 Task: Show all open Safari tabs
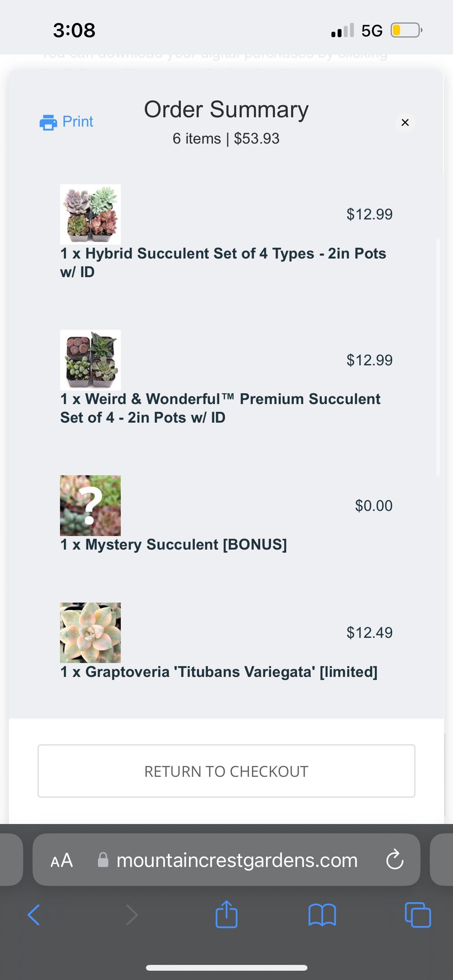coord(417,915)
